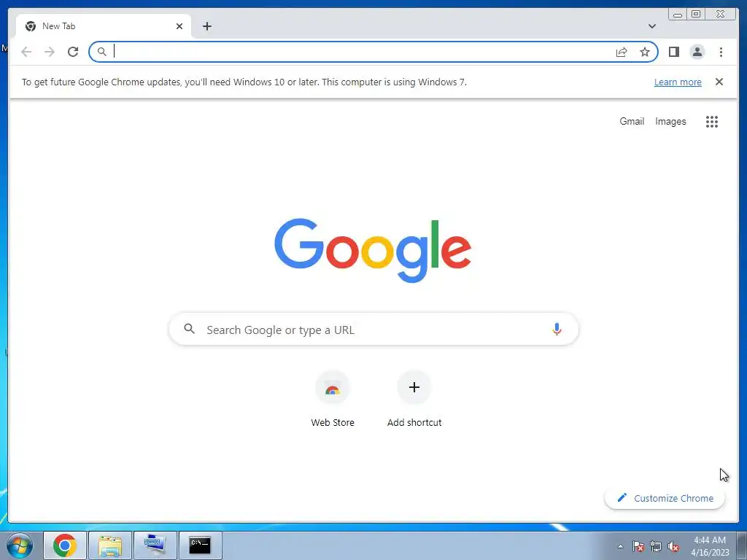This screenshot has width=747, height=560.
Task: Bookmark this tab with the star icon
Action: coord(645,52)
